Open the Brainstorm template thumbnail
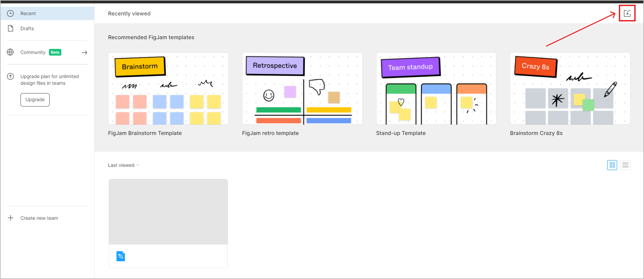The height and width of the screenshot is (279, 644). (x=168, y=88)
